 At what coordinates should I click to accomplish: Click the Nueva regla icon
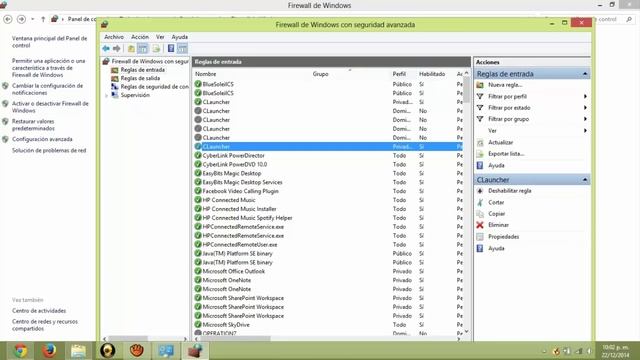(x=480, y=85)
